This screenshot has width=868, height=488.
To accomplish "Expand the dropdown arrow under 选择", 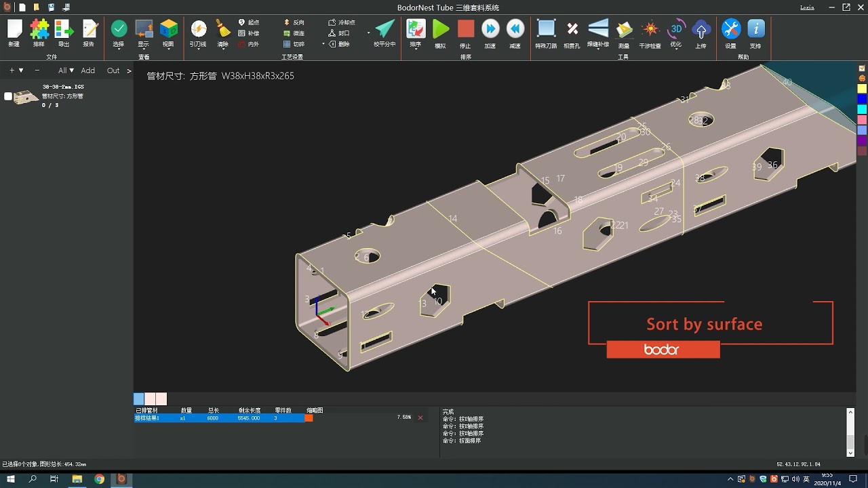I will click(119, 49).
